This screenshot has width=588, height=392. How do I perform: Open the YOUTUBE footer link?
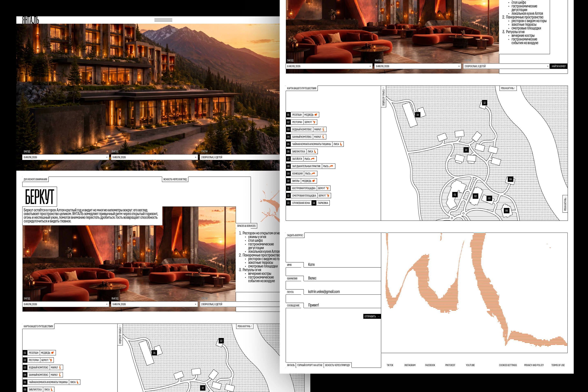[x=470, y=365]
